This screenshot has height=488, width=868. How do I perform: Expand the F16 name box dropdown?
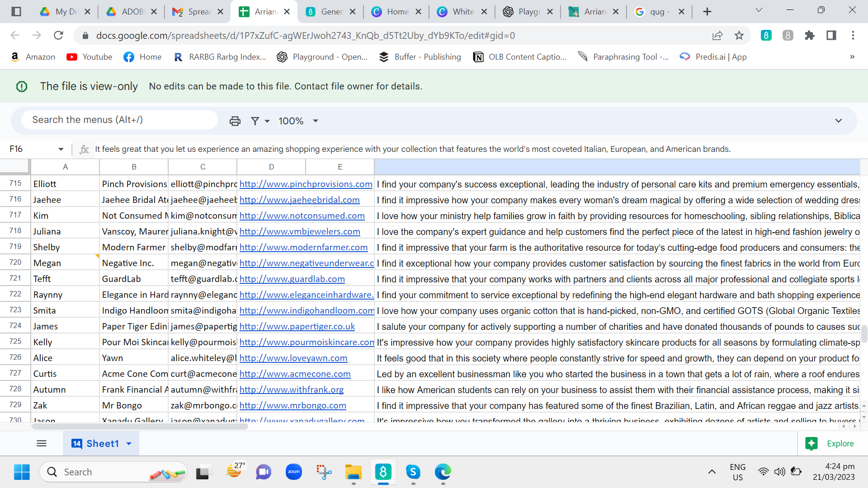(x=61, y=149)
